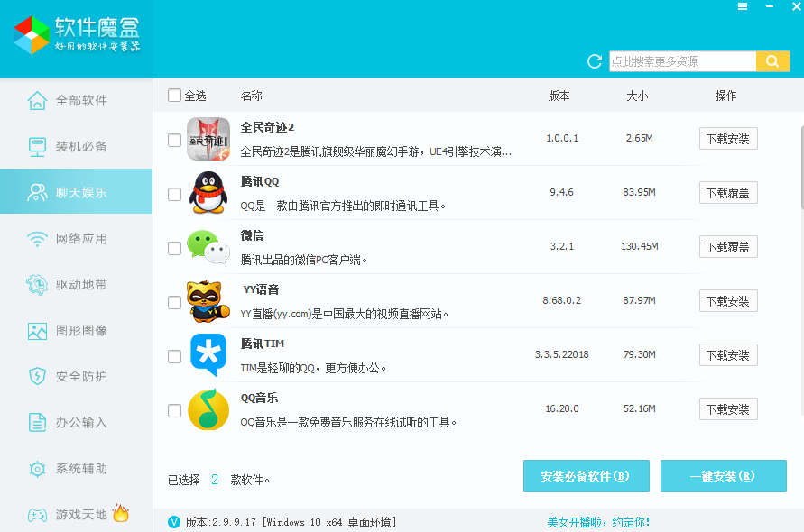804x532 pixels.
Task: Open the 美女开播啦，约定你! link
Action: 598,522
